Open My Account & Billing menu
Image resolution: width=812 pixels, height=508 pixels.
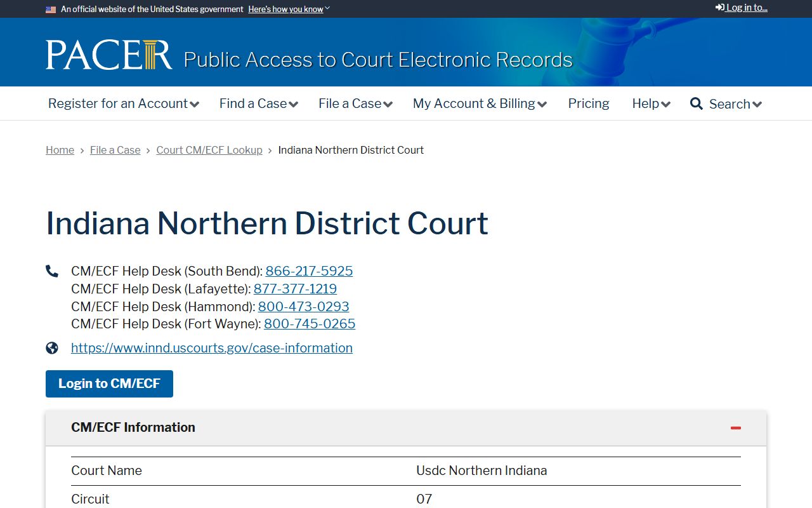tap(480, 104)
